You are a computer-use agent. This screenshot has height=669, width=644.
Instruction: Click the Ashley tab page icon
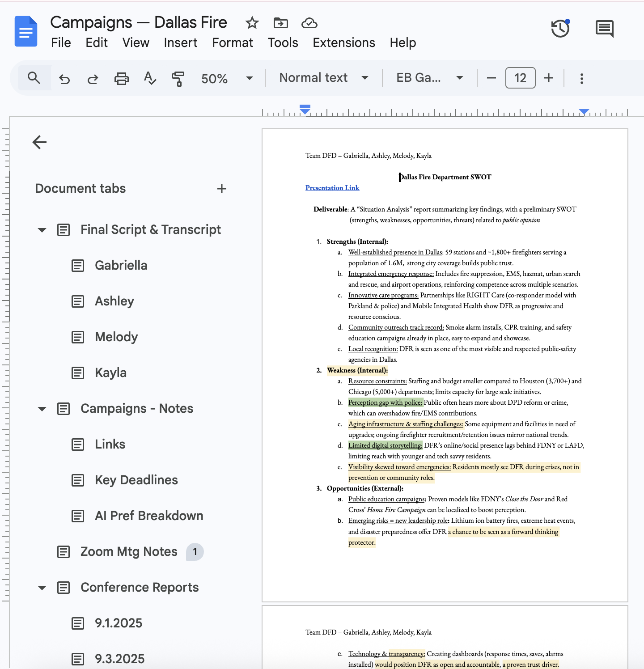pyautogui.click(x=78, y=301)
